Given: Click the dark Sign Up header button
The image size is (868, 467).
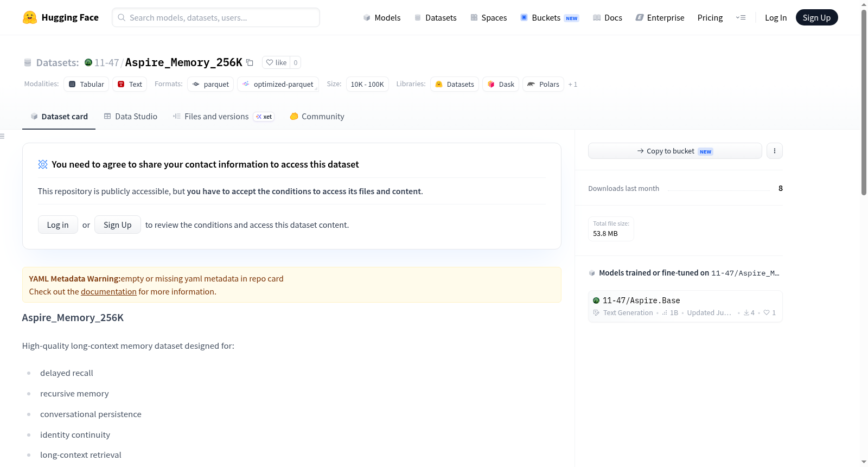Looking at the screenshot, I should (816, 17).
